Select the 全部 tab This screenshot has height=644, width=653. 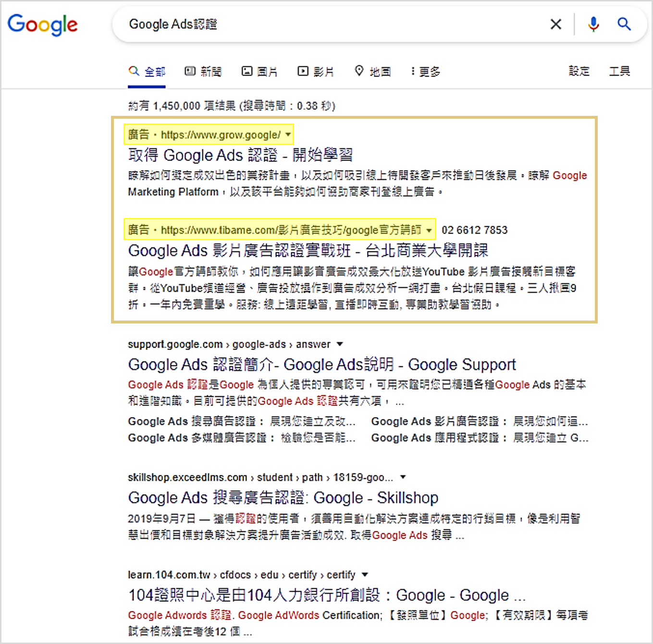(147, 72)
